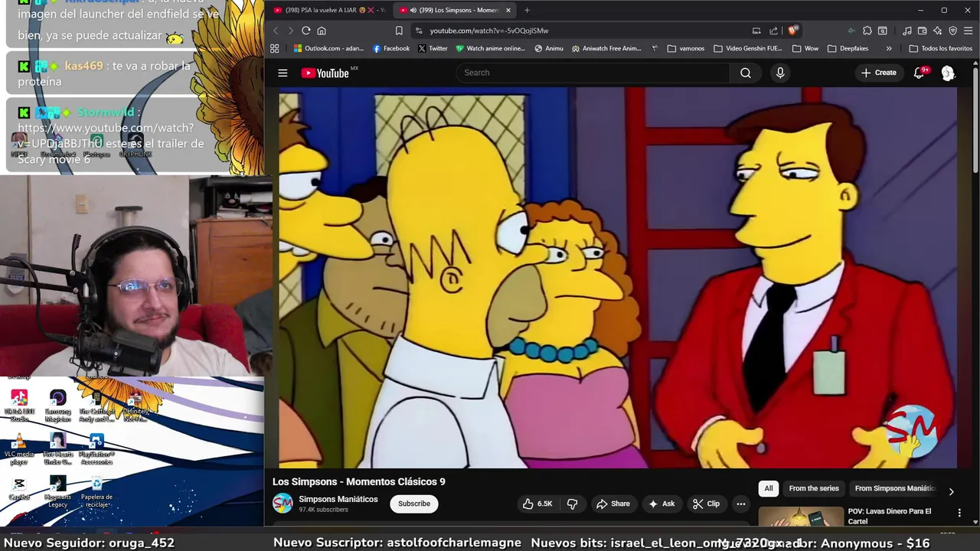This screenshot has height=551, width=980.
Task: Open Todos los favoritos folder
Action: [940, 48]
